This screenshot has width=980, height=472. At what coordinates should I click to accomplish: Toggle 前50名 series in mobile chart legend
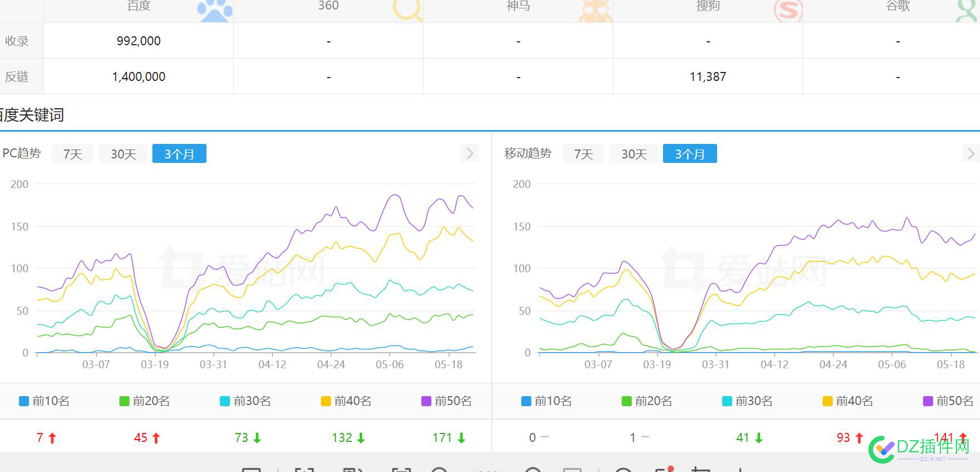click(x=949, y=401)
